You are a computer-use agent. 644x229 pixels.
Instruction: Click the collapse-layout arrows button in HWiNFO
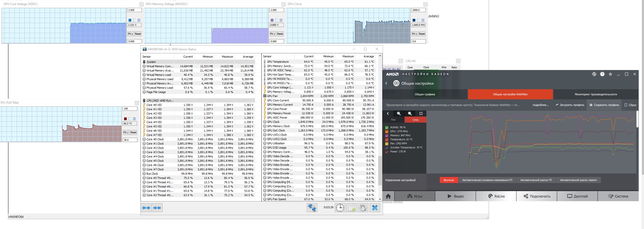point(157,208)
